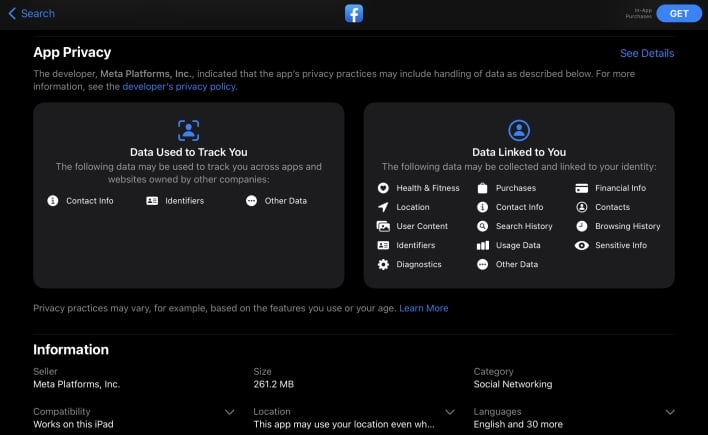Click the Learn More link
Screen dimensions: 708x435
424,308
